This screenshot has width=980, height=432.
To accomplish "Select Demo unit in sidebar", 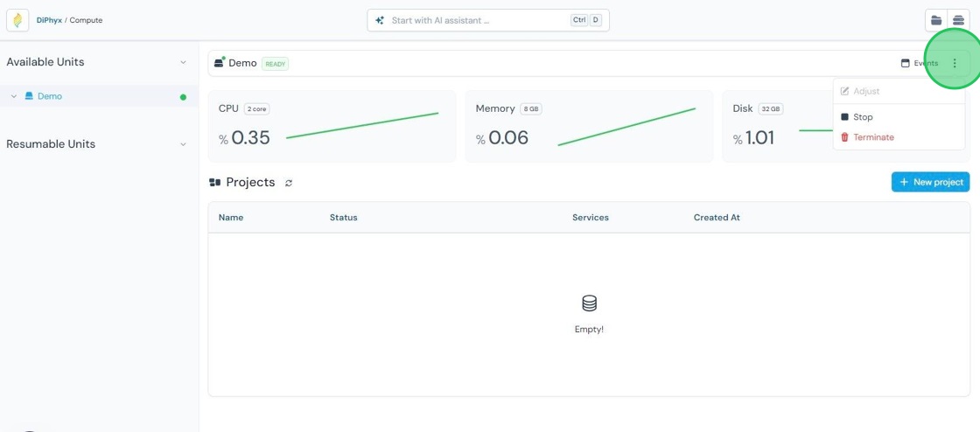I will [x=100, y=96].
